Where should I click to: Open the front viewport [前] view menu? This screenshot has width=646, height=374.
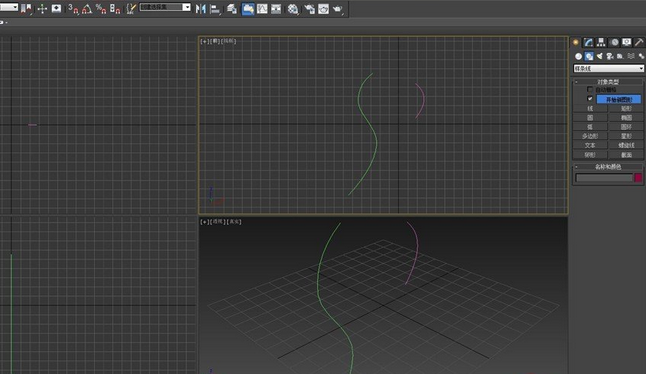[x=215, y=41]
